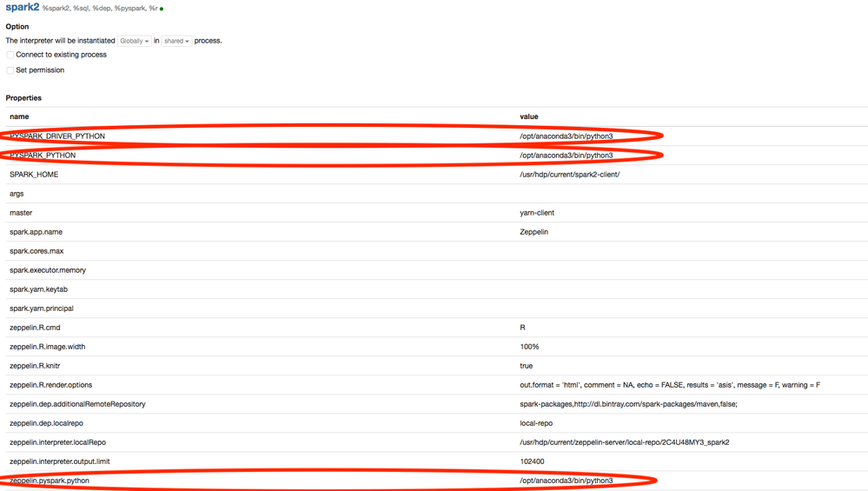Click the local-repo value
Image resolution: width=868 pixels, height=491 pixels.
click(536, 423)
